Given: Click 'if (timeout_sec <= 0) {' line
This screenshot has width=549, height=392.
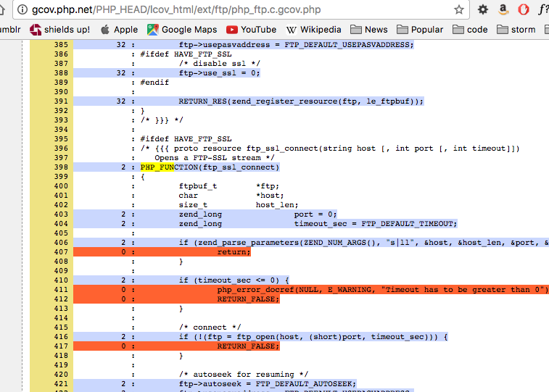Looking at the screenshot, I should (234, 280).
